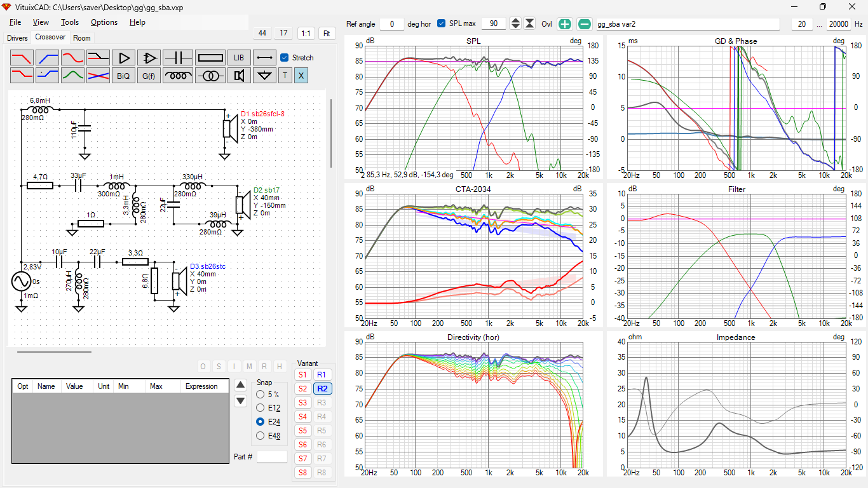Image resolution: width=868 pixels, height=488 pixels.
Task: Click the hourglass-shaped icon beside SPL max stepper
Action: pos(529,24)
